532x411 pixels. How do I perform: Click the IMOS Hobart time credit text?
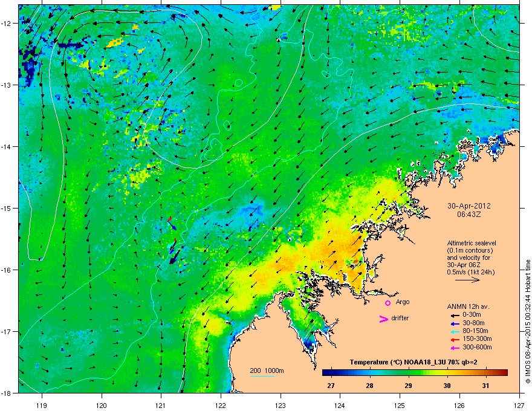tap(528, 322)
